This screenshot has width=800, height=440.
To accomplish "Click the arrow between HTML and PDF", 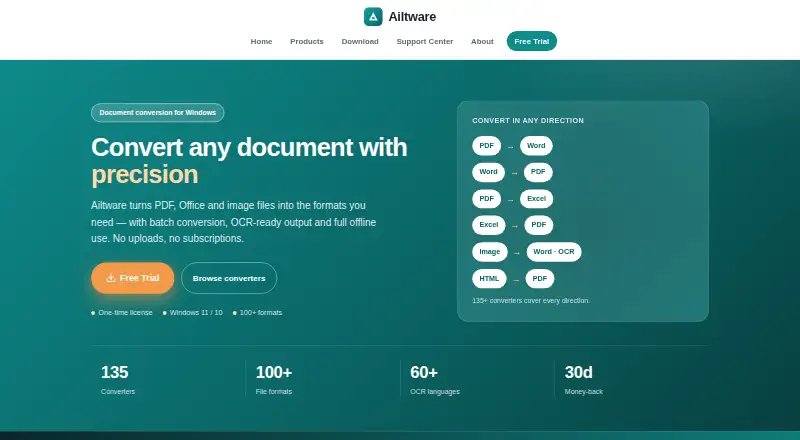I will [516, 280].
